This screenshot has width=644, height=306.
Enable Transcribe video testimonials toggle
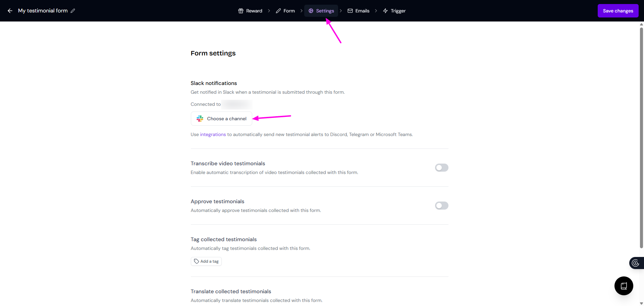(441, 168)
